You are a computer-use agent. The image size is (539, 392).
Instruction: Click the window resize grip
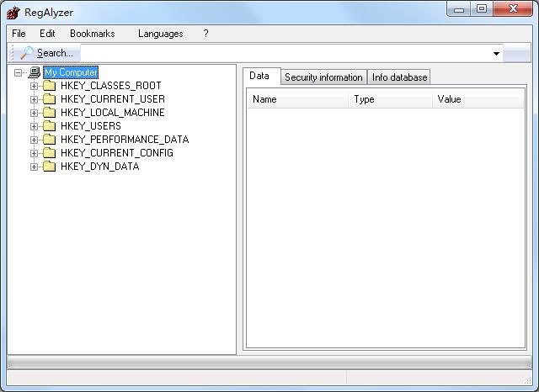point(527,380)
